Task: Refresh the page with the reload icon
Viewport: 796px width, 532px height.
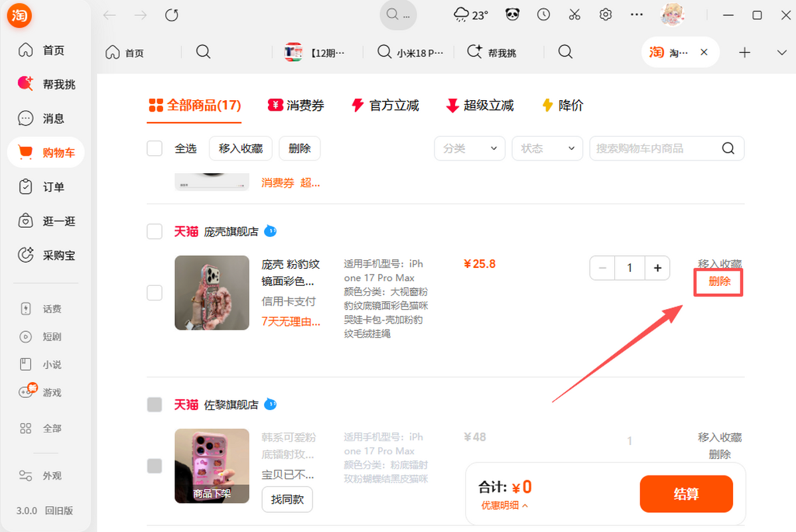Action: 172,15
